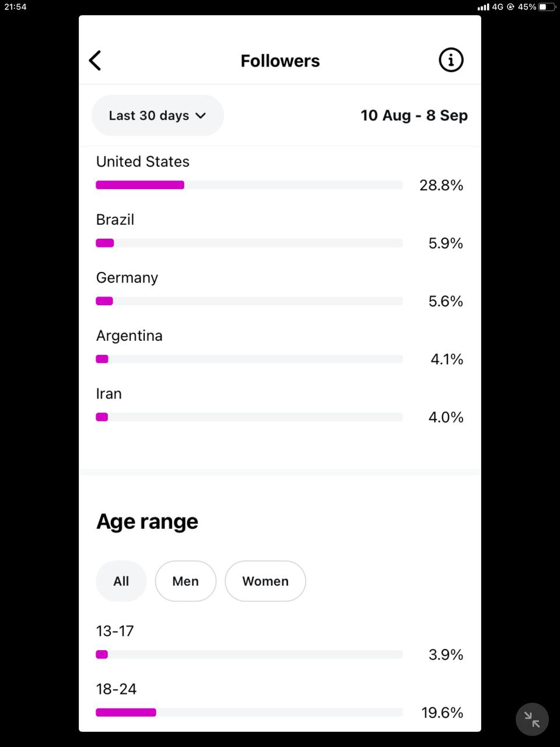Tap the 10 Aug - 8 Sep date range
Image resolution: width=560 pixels, height=747 pixels.
click(414, 116)
